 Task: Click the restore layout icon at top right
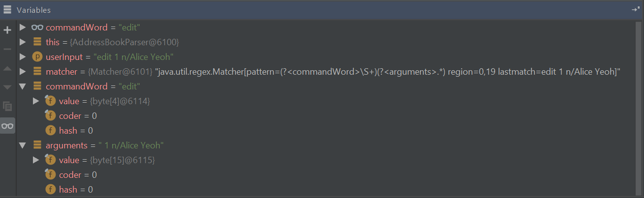click(x=635, y=10)
